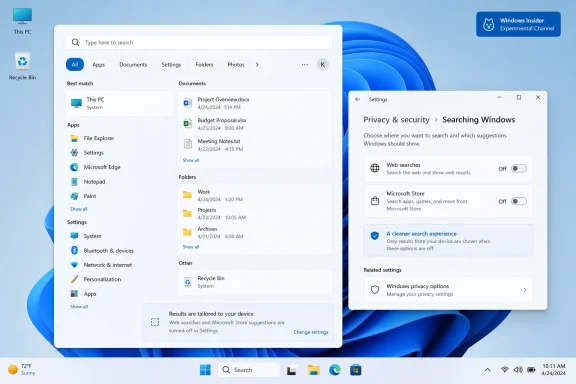Screen dimensions: 576x384
Task: Switch to the Settings filter tab
Action: click(171, 64)
